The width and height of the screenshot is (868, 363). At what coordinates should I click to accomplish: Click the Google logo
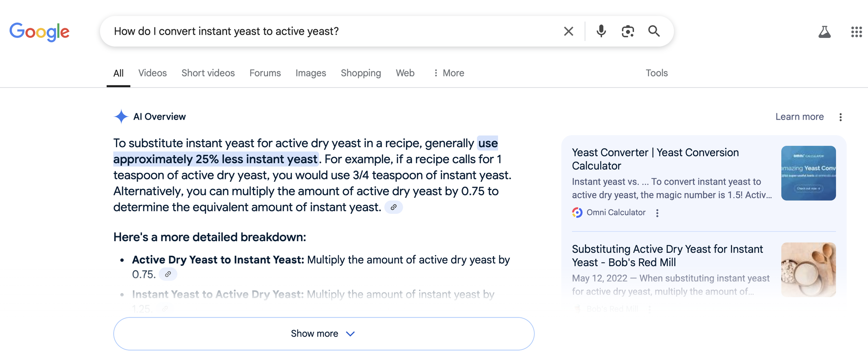pyautogui.click(x=39, y=32)
